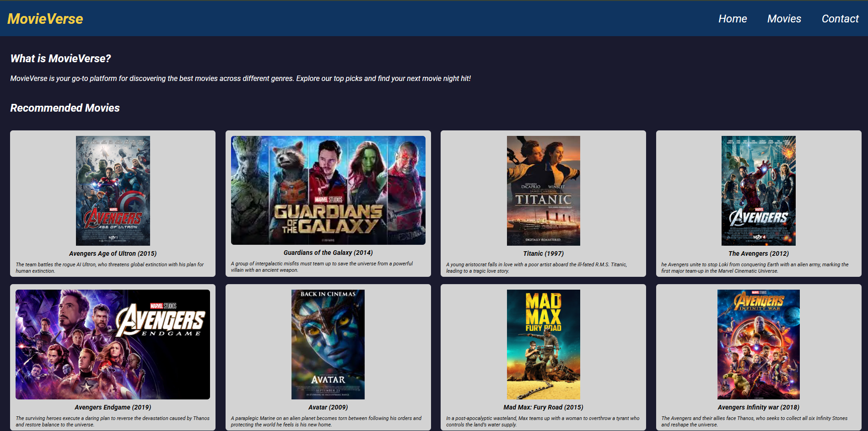Screen dimensions: 868x431
Task: Click the MovieVerse platform description paragraph
Action: [241, 79]
